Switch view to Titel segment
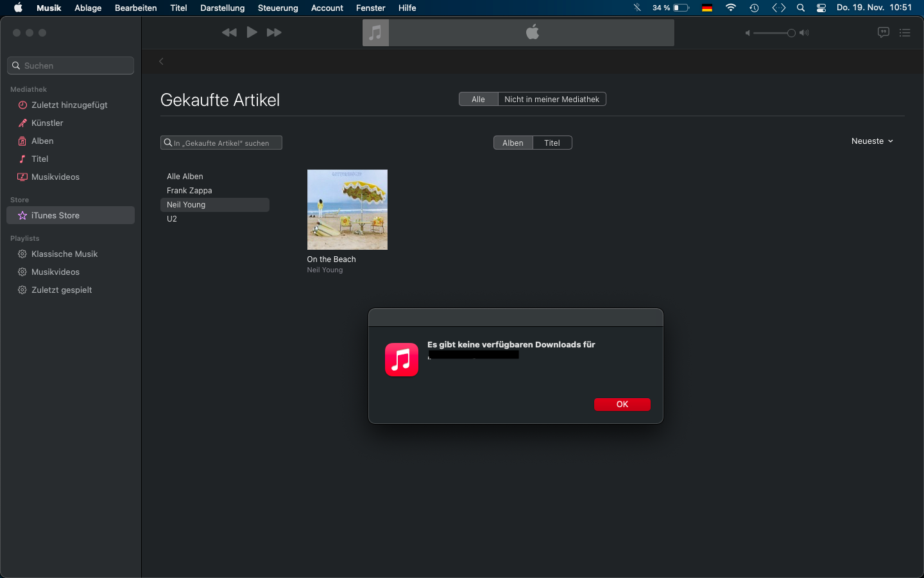Screen dimensions: 924x578 click(x=552, y=143)
